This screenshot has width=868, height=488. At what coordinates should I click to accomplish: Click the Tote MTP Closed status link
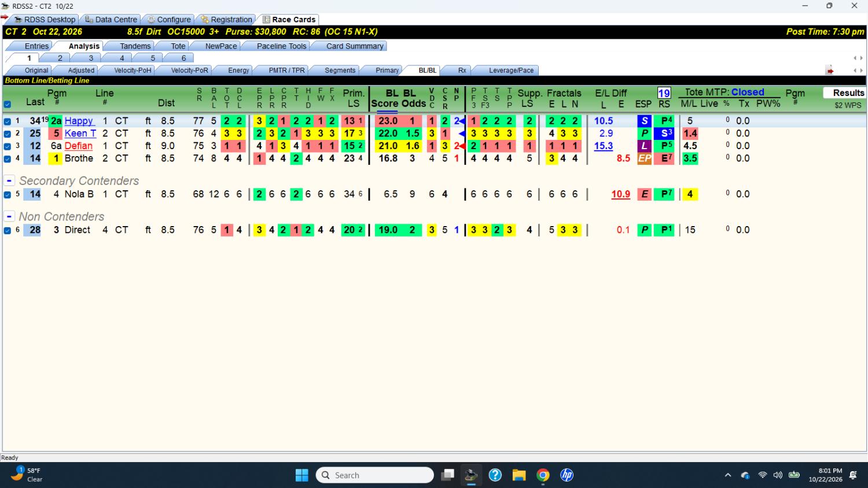pyautogui.click(x=748, y=93)
